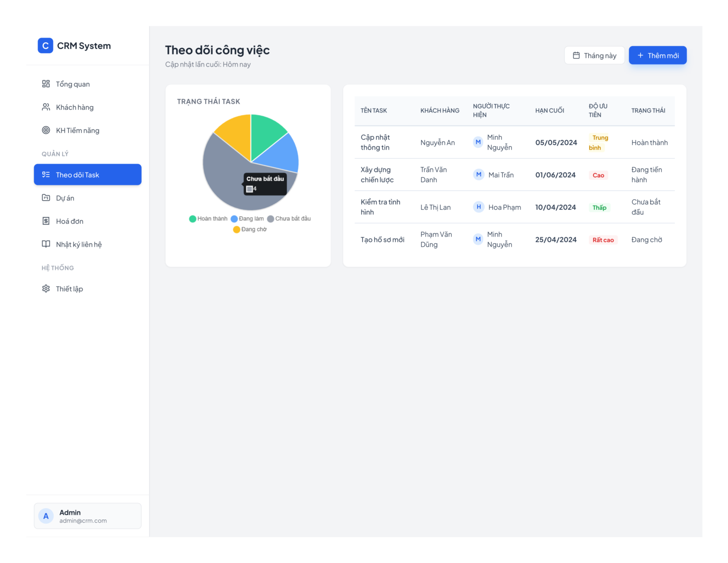Toggle Đang chờ legend item
This screenshot has height=563, width=728.
coord(250,230)
